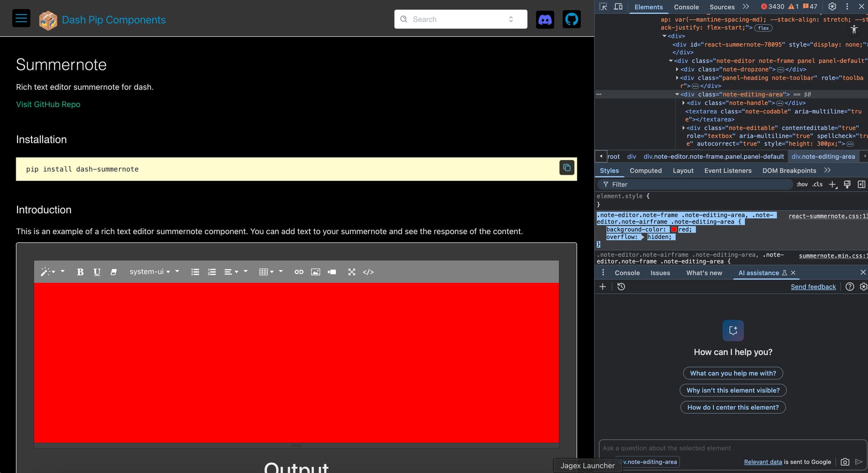This screenshot has width=868, height=473.
Task: Open the Computed tab
Action: coord(646,170)
